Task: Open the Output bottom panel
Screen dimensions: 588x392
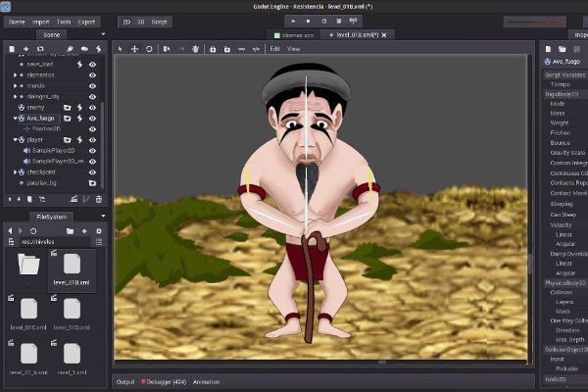Action: [x=125, y=382]
